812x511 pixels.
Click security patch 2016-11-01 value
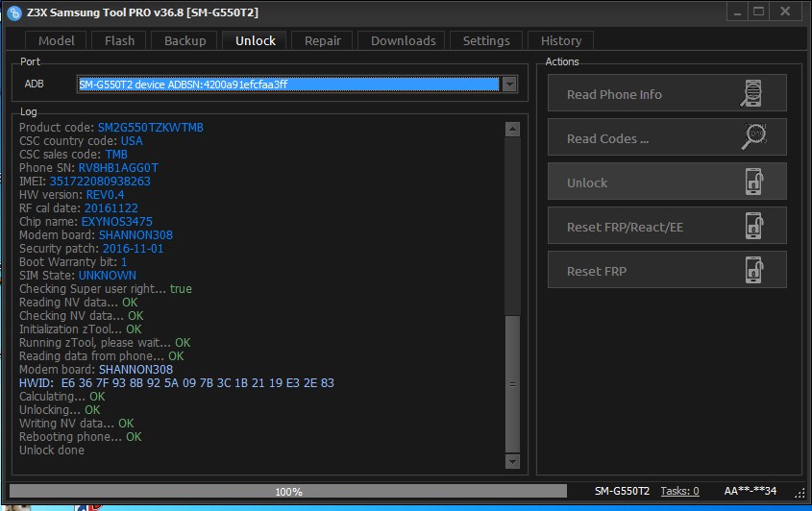pos(133,249)
